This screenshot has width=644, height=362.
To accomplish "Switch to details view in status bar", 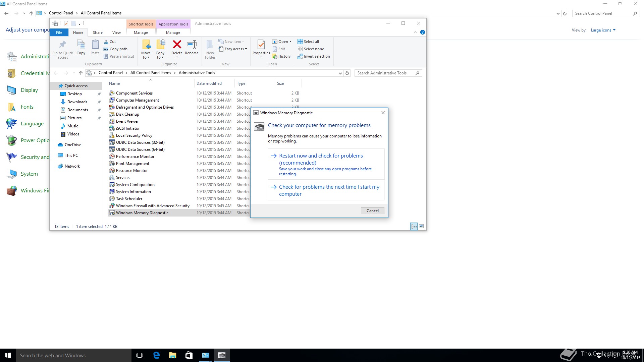I will (x=414, y=226).
